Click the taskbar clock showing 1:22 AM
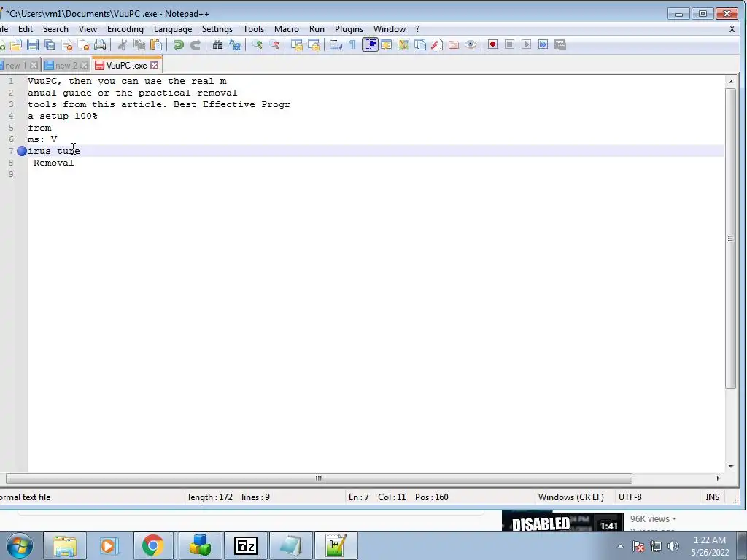Screen dimensions: 747x560 709,546
